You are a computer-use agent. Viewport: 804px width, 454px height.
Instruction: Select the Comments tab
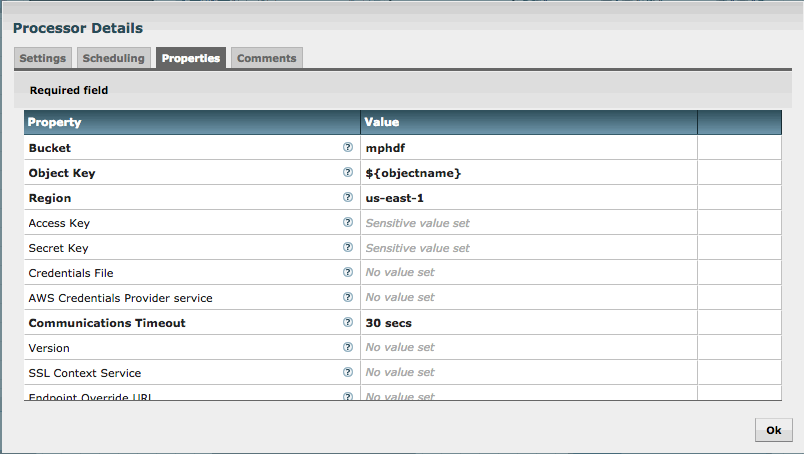(266, 58)
